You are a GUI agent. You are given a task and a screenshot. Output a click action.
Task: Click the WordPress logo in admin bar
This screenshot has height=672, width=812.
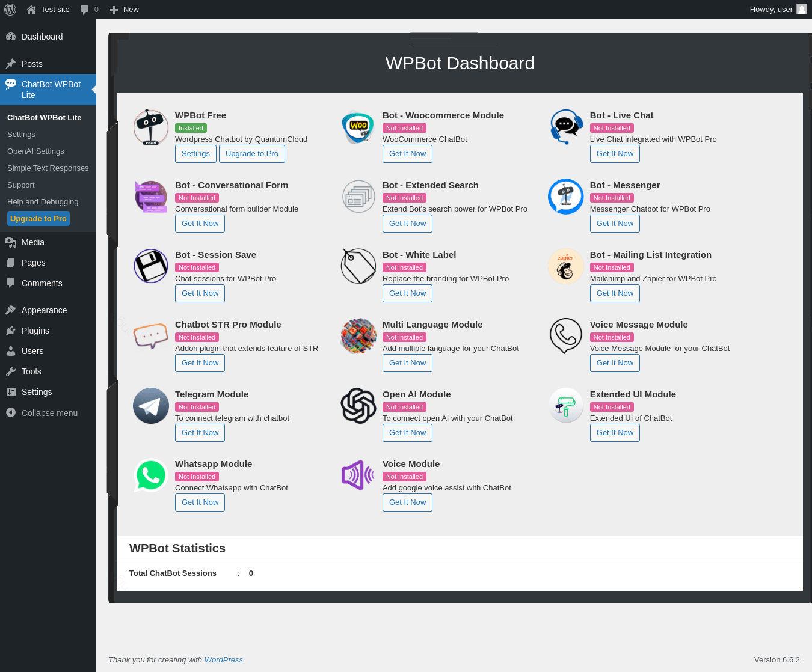(x=10, y=9)
